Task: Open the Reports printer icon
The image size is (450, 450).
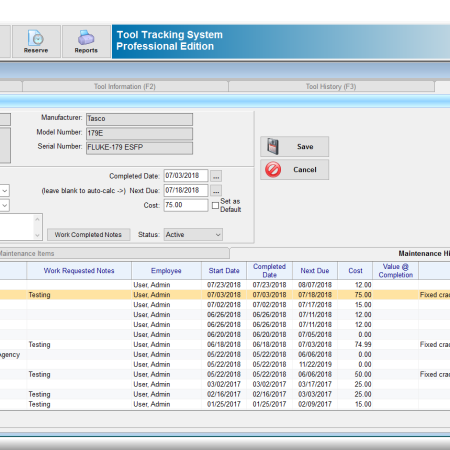Action: (x=86, y=38)
